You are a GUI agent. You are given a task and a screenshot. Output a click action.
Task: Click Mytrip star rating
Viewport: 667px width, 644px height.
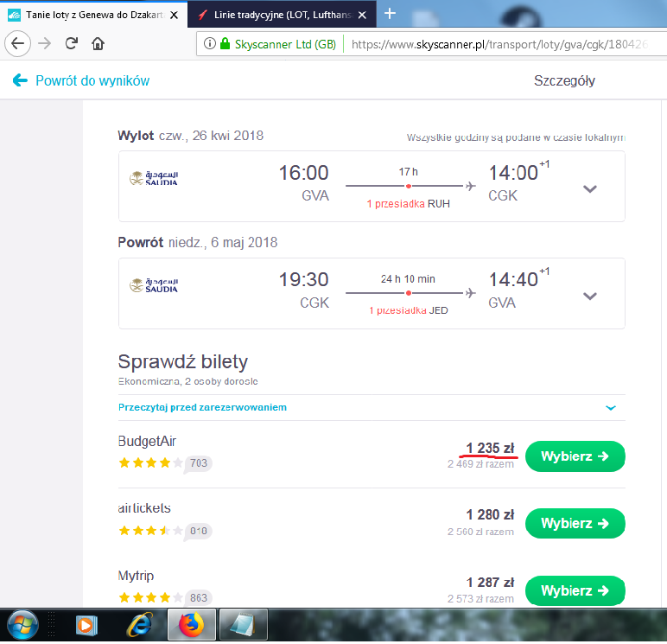(x=150, y=597)
